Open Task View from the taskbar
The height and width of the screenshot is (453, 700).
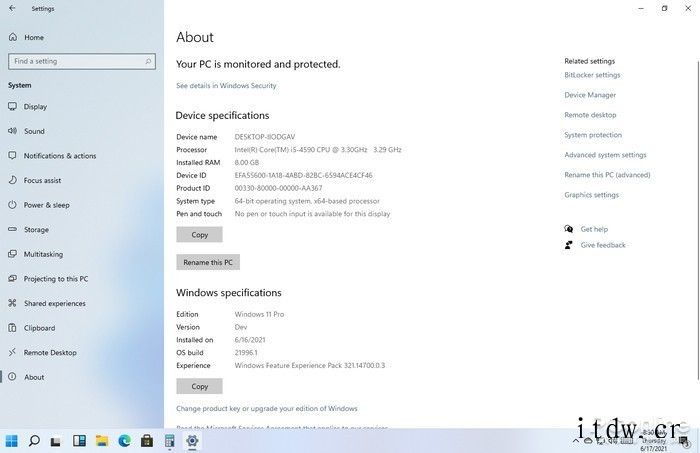(56, 441)
